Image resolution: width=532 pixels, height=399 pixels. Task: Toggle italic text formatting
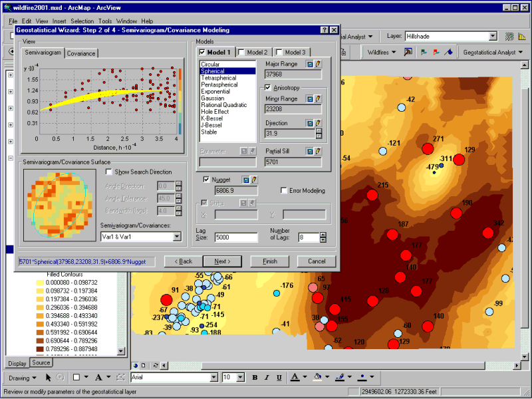(267, 377)
